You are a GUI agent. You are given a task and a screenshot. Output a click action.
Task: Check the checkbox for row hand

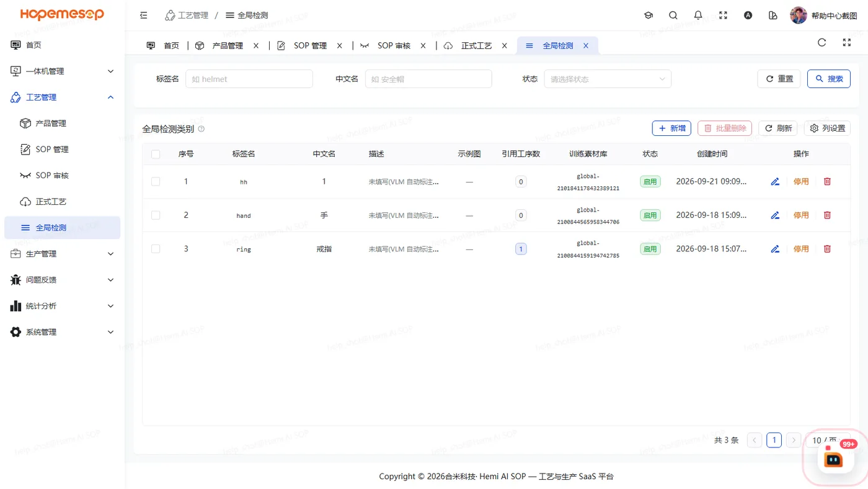[156, 215]
